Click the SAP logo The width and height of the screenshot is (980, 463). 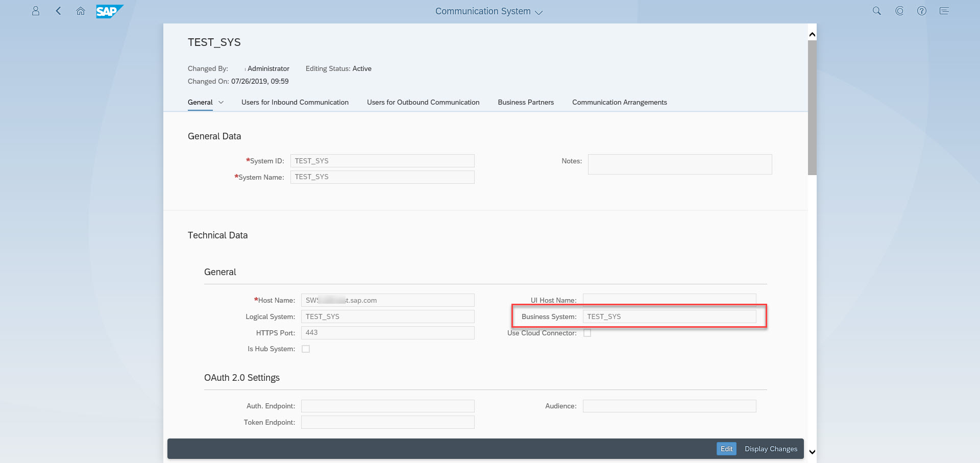pos(109,11)
